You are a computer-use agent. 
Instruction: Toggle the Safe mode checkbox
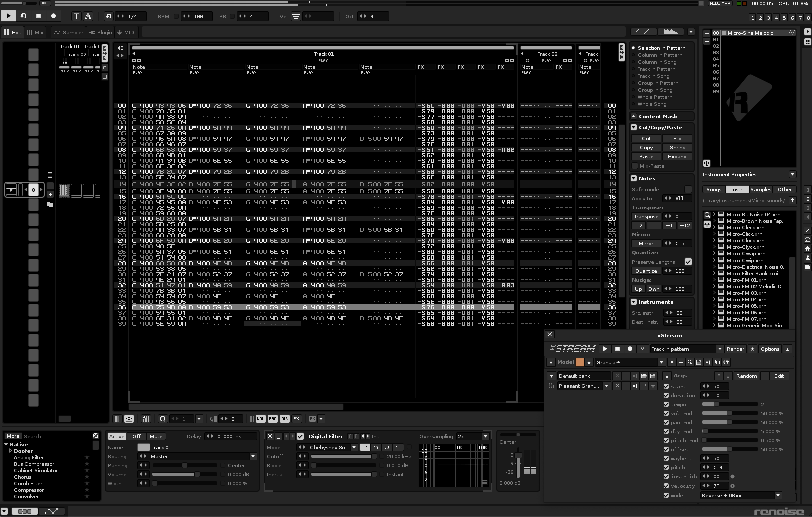coord(688,189)
